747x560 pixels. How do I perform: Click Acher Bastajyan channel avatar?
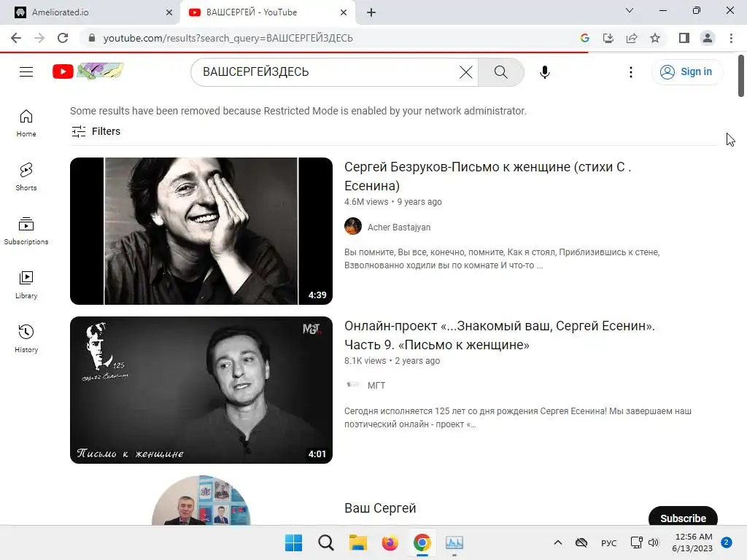(353, 226)
